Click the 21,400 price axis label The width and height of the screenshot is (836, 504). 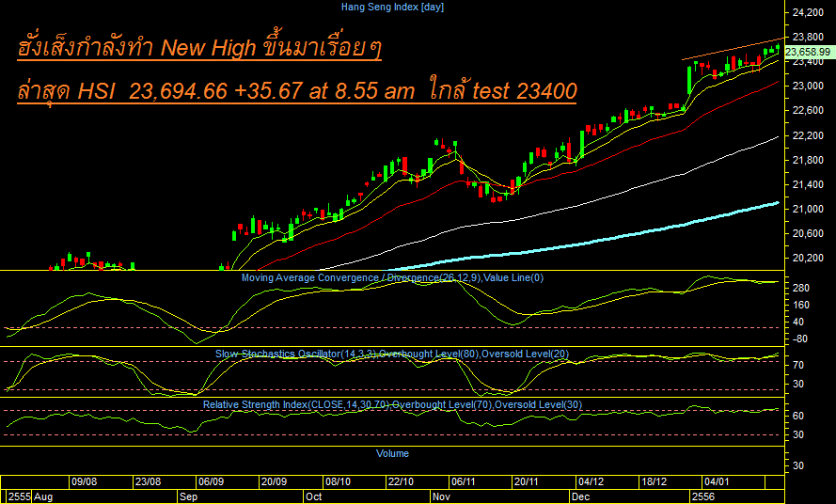point(809,184)
